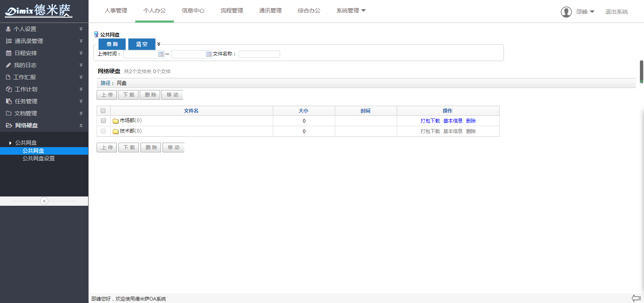The height and width of the screenshot is (303, 644).
Task: Check the 市场部 row checkbox
Action: [103, 121]
